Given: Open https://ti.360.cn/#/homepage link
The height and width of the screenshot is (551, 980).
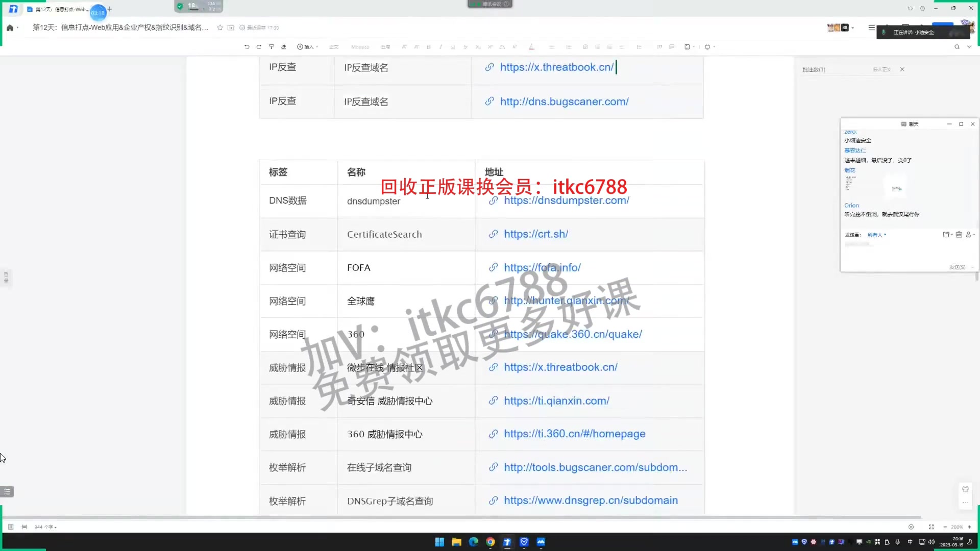Looking at the screenshot, I should pos(575,434).
